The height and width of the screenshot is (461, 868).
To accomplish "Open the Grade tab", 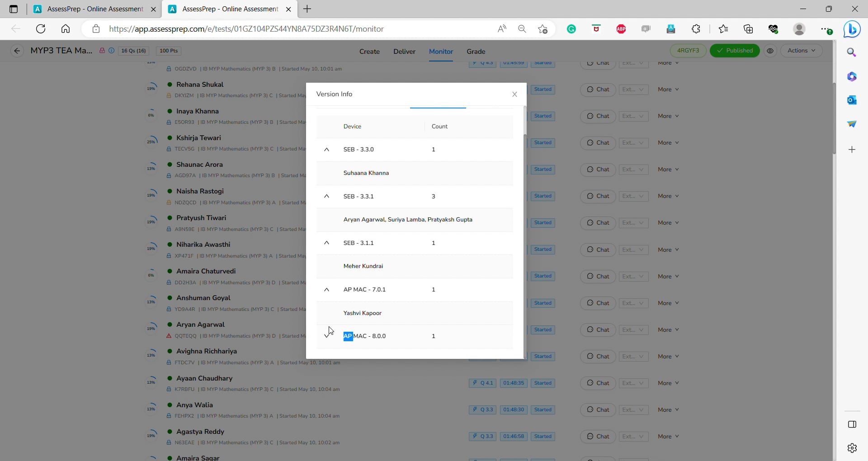I will (x=476, y=52).
